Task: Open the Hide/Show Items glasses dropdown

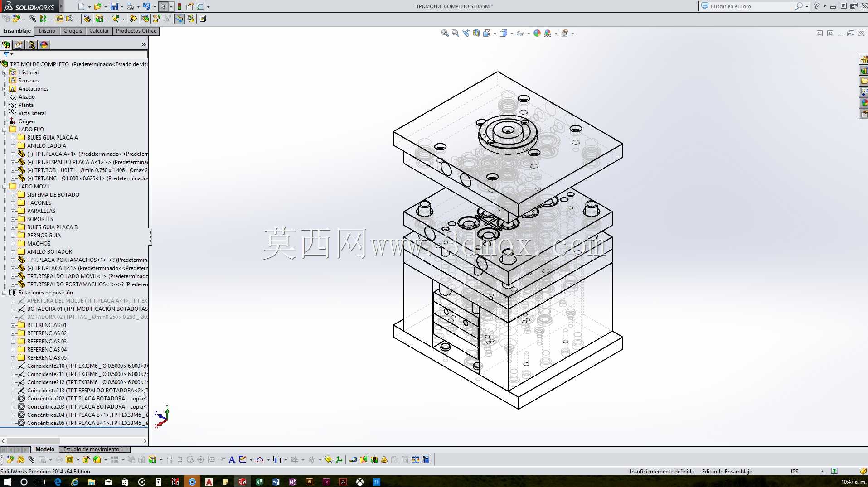Action: 529,34
